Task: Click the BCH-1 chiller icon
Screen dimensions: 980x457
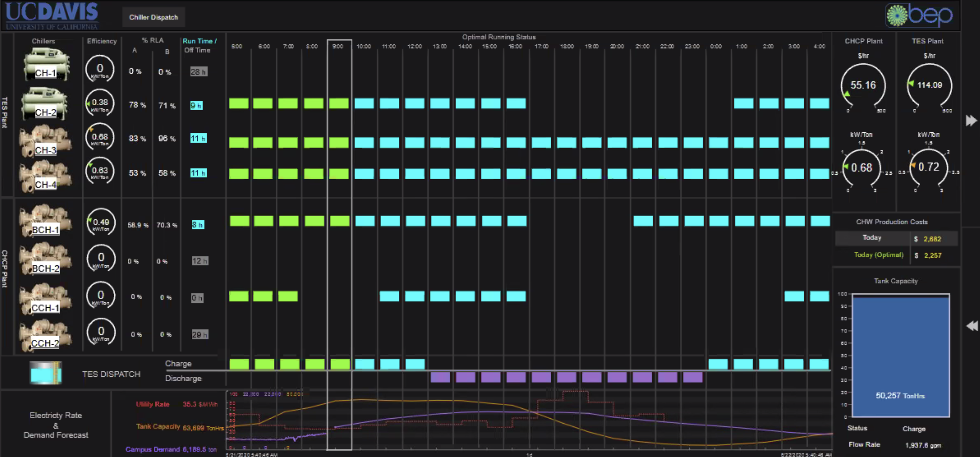Action: point(45,220)
